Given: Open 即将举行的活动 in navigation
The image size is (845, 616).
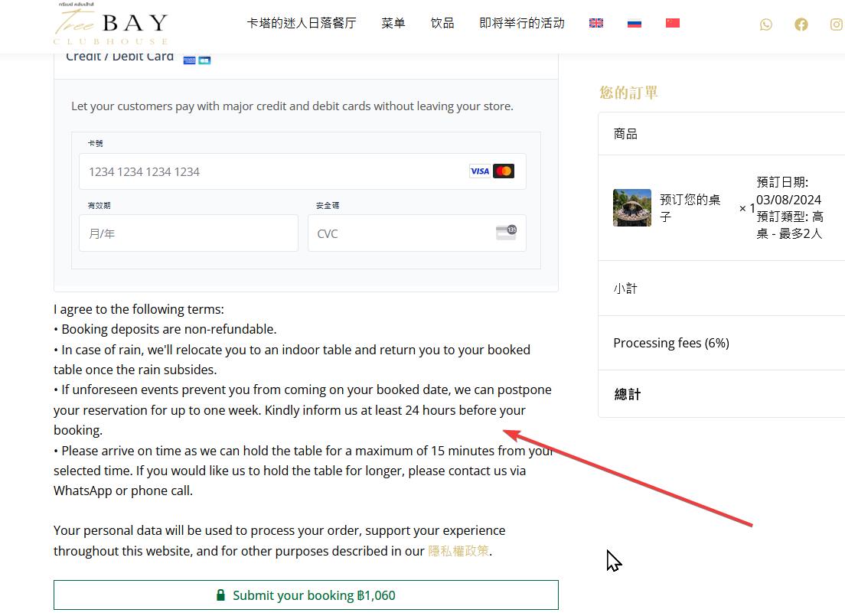Looking at the screenshot, I should pyautogui.click(x=522, y=23).
